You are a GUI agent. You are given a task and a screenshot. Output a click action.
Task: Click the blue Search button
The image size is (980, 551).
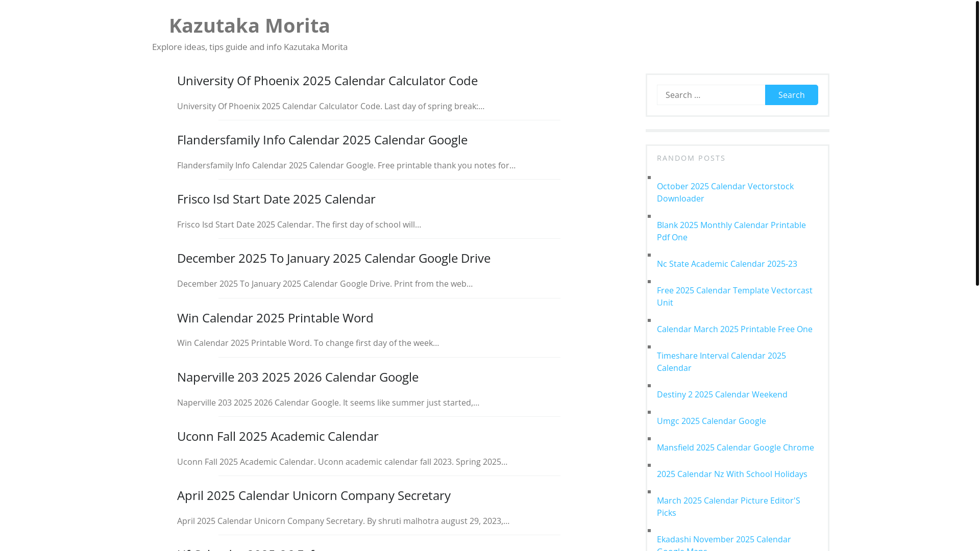pyautogui.click(x=791, y=95)
